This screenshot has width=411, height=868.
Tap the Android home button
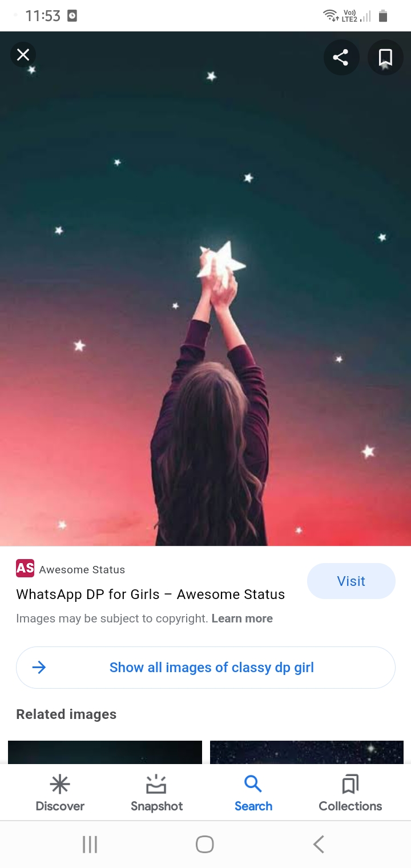pyautogui.click(x=205, y=844)
